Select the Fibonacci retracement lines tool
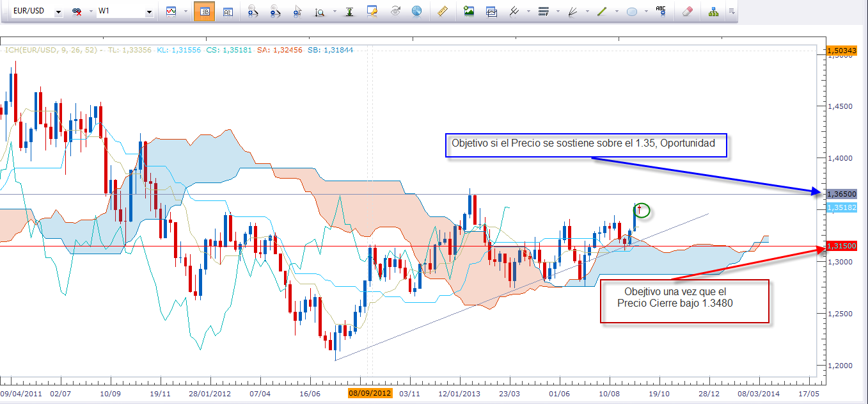Screen dimensions: 868x404 (x=544, y=12)
